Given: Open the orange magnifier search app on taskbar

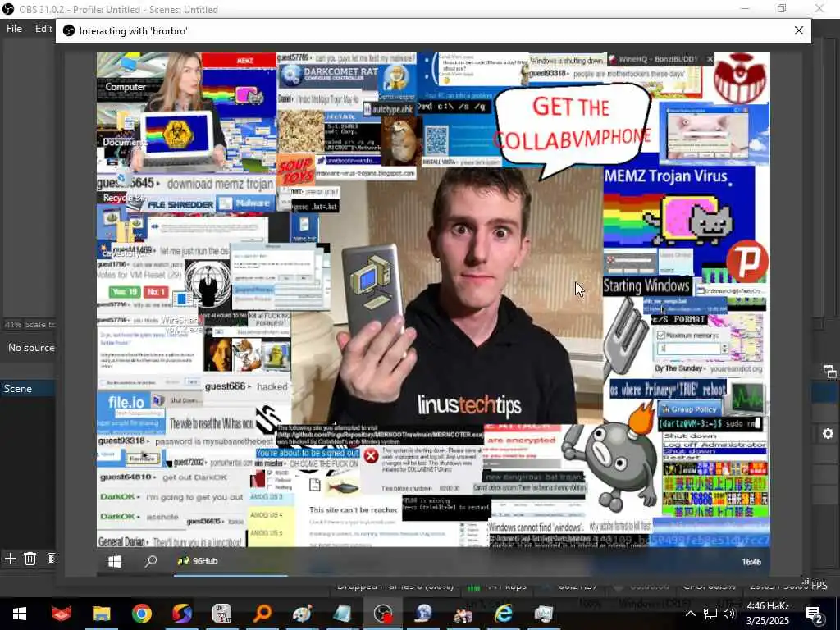Looking at the screenshot, I should (262, 614).
